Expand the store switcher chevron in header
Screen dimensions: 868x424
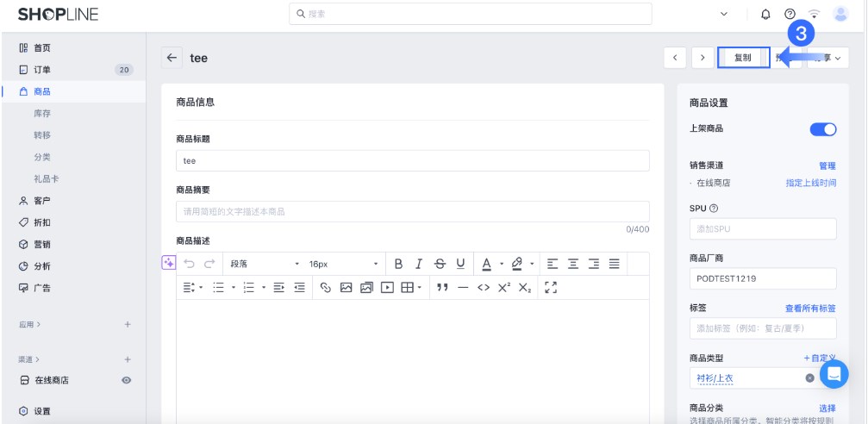point(723,15)
